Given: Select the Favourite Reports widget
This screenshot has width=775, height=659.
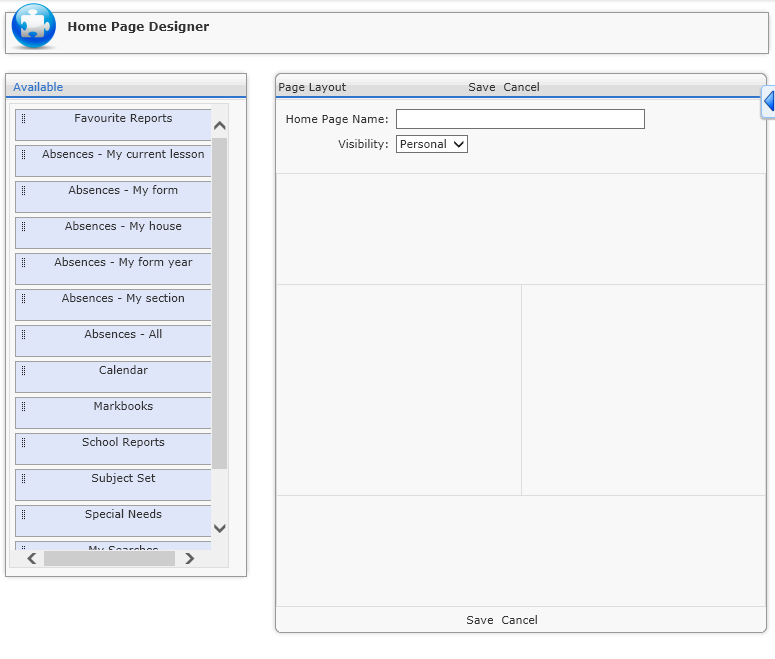Looking at the screenshot, I should pyautogui.click(x=113, y=125).
